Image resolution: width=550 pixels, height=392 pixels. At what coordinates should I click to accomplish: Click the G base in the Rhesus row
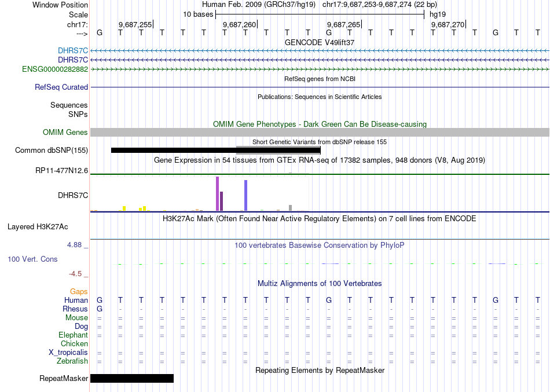click(100, 309)
